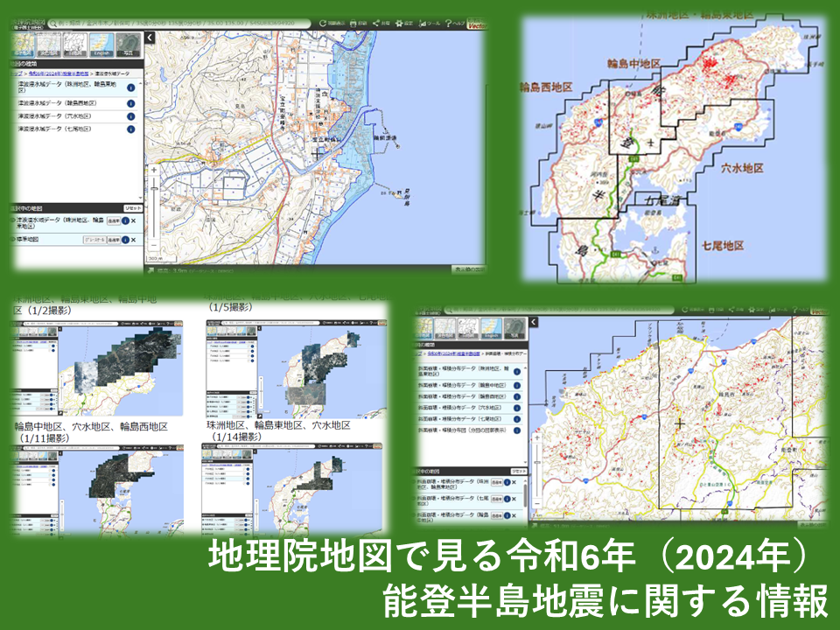Select English basemap in slope collapse map
Screen dimensions: 840x630
click(x=492, y=329)
